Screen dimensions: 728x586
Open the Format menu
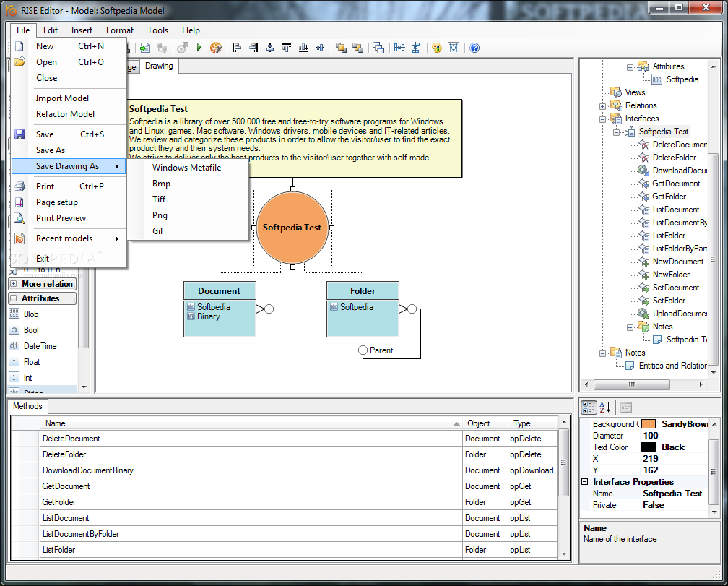click(x=120, y=30)
